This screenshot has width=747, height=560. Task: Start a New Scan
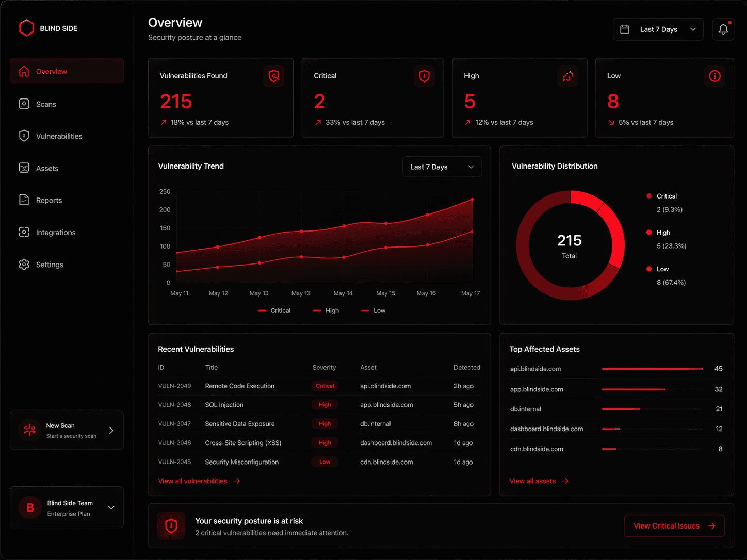pyautogui.click(x=67, y=430)
